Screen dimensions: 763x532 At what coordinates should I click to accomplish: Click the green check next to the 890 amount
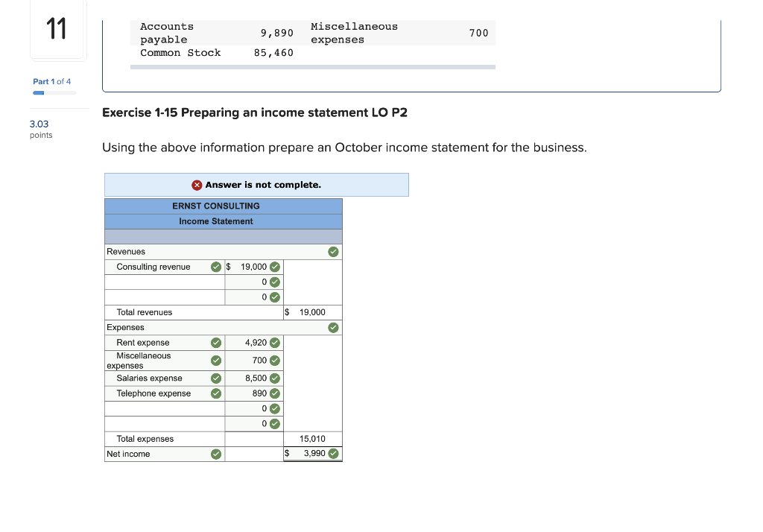point(275,393)
